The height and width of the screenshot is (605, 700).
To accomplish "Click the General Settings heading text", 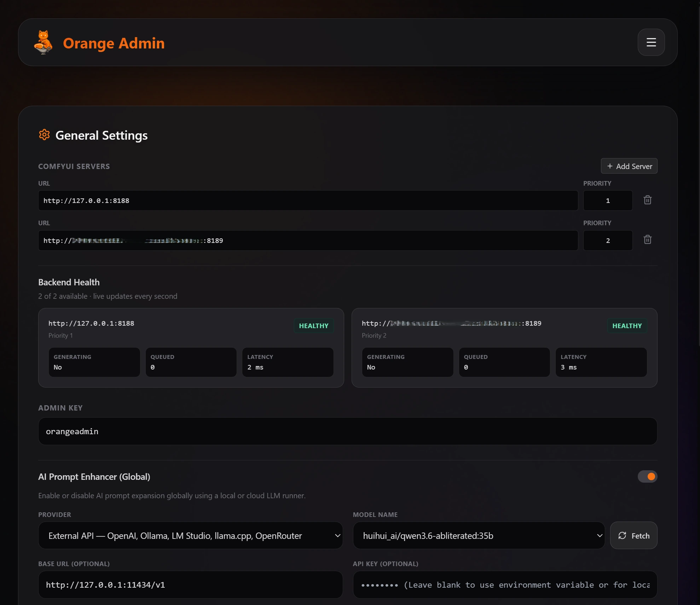I will (x=102, y=135).
